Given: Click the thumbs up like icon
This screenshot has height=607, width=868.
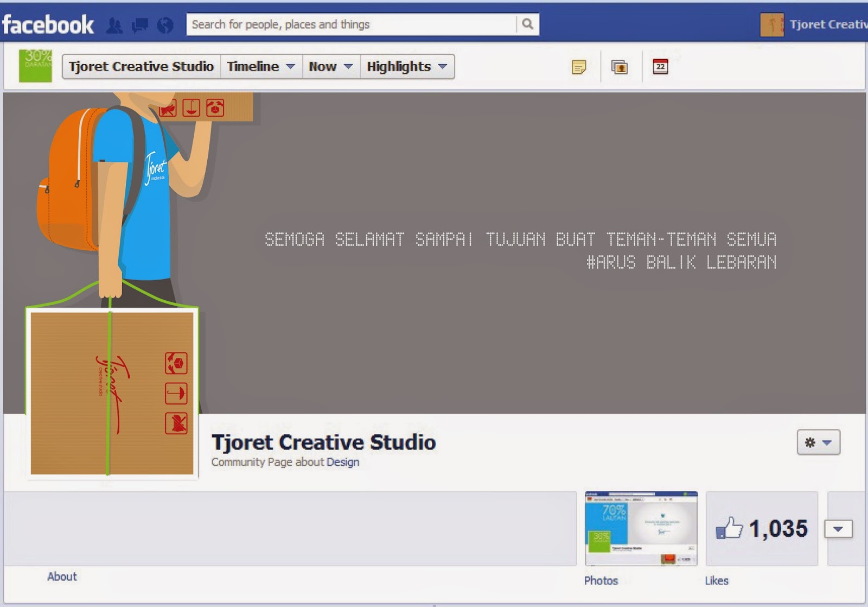Looking at the screenshot, I should (x=729, y=528).
